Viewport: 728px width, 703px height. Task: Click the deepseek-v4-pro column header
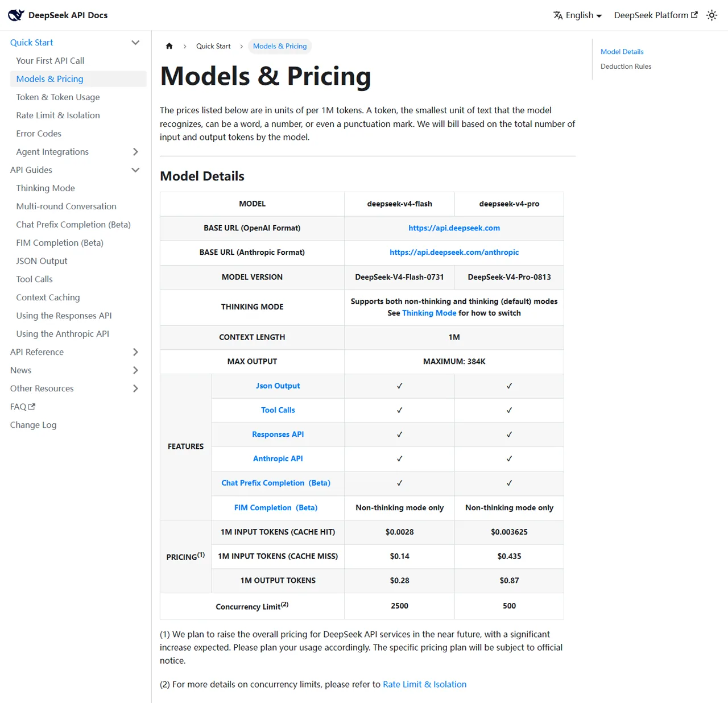click(x=509, y=204)
